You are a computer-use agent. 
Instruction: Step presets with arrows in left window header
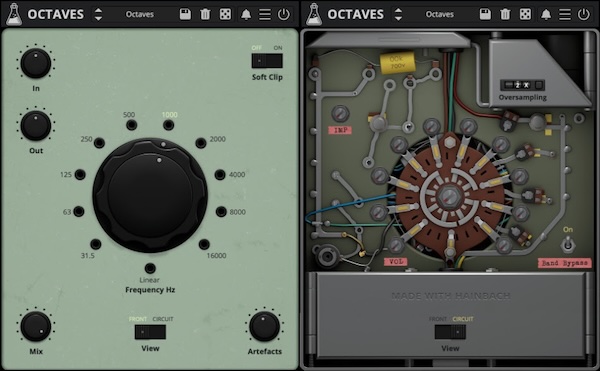tap(98, 14)
